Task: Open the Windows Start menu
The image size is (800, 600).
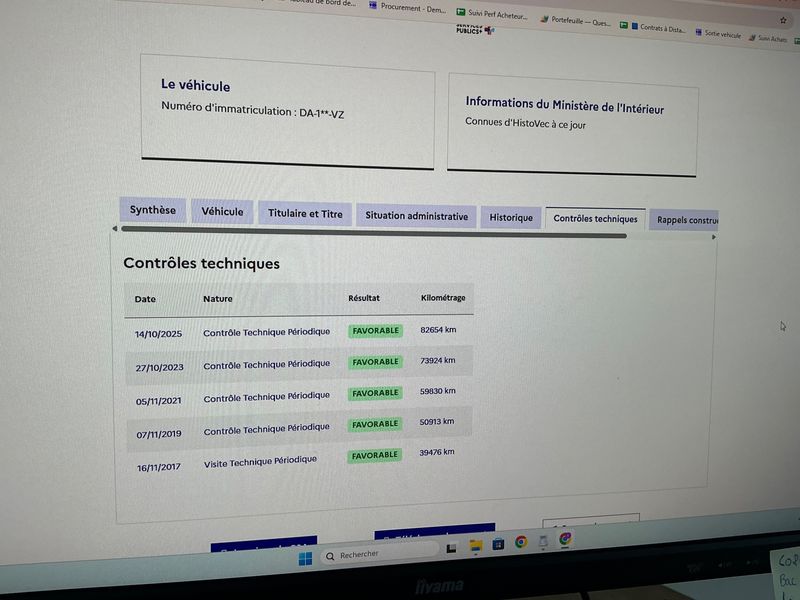Action: pyautogui.click(x=305, y=559)
